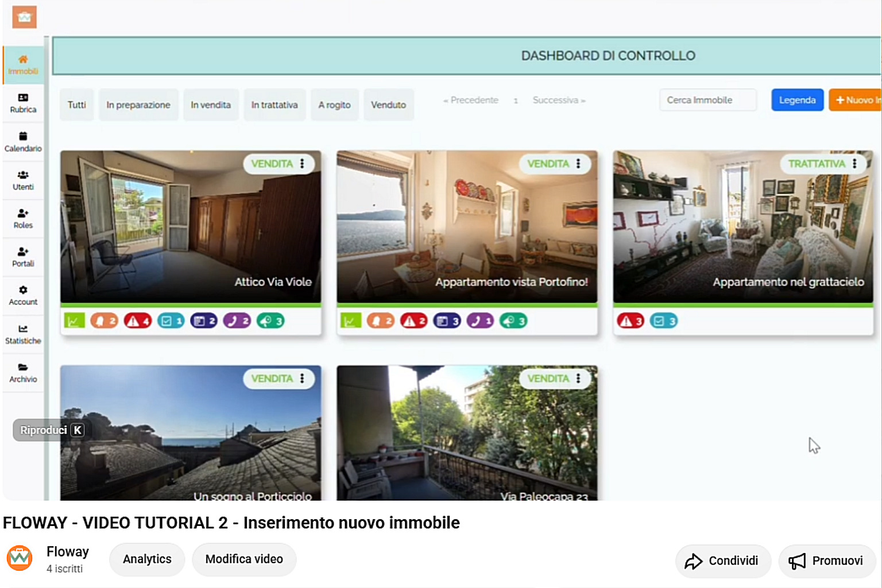
Task: Click the red warning badge on Appartamento vista Portofino
Action: point(413,320)
